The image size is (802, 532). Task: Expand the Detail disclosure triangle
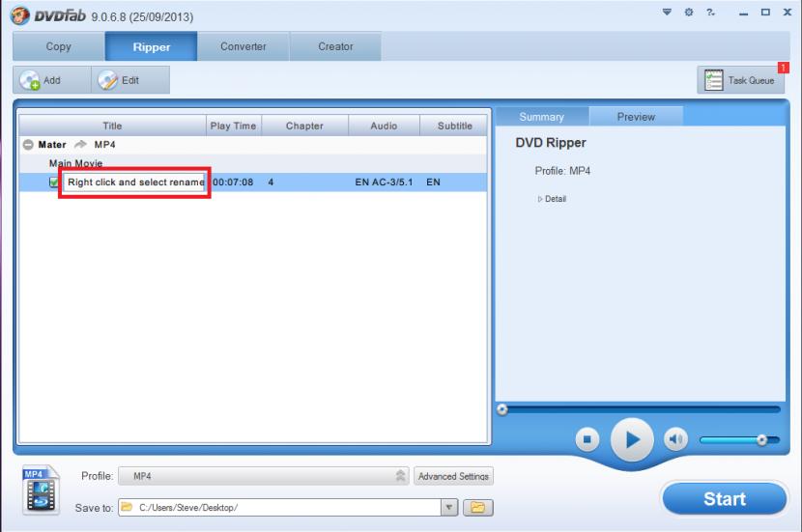(x=539, y=199)
